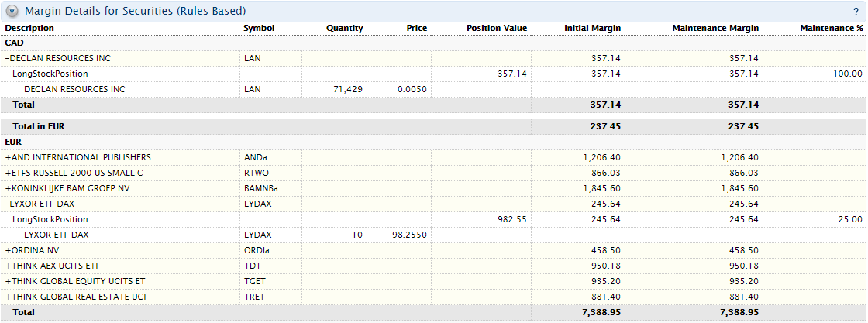The height and width of the screenshot is (323, 868).
Task: Click the Position Value column header
Action: click(x=497, y=28)
